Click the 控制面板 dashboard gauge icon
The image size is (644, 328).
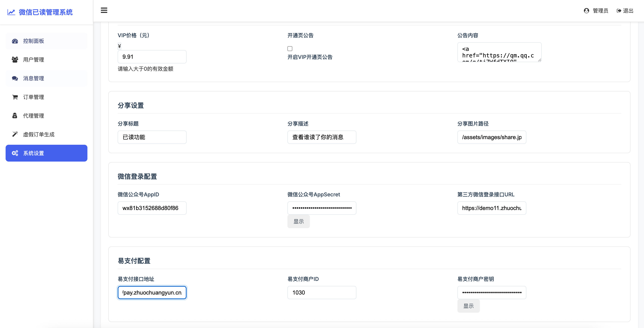(15, 41)
